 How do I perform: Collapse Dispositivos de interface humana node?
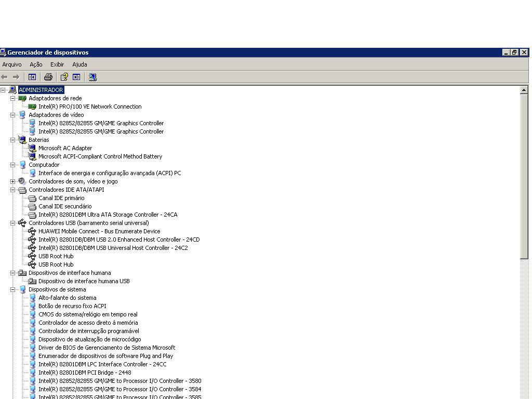click(x=13, y=273)
